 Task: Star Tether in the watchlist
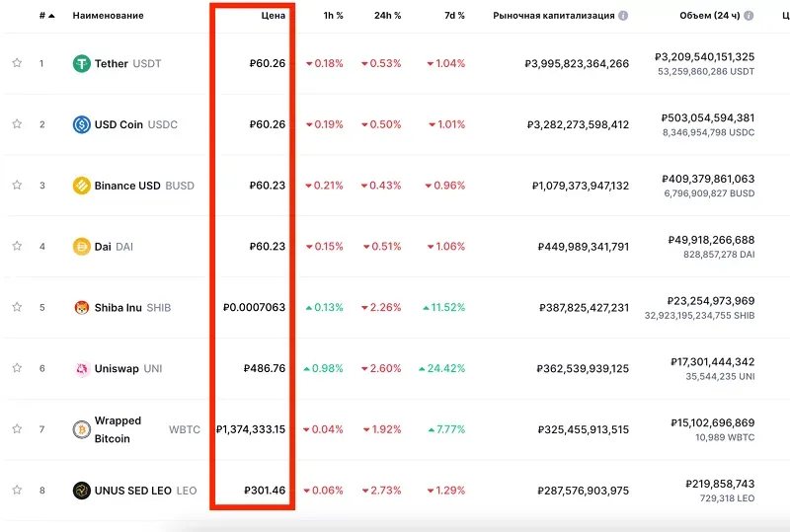tap(17, 63)
